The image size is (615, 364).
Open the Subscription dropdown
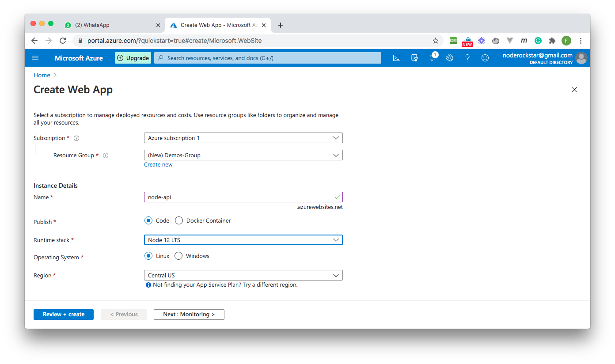click(x=243, y=137)
